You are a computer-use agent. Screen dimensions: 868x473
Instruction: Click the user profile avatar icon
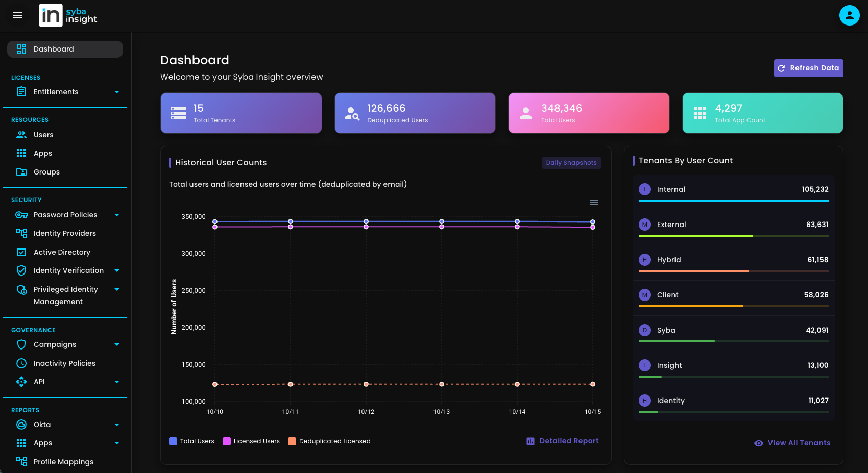[x=849, y=15]
